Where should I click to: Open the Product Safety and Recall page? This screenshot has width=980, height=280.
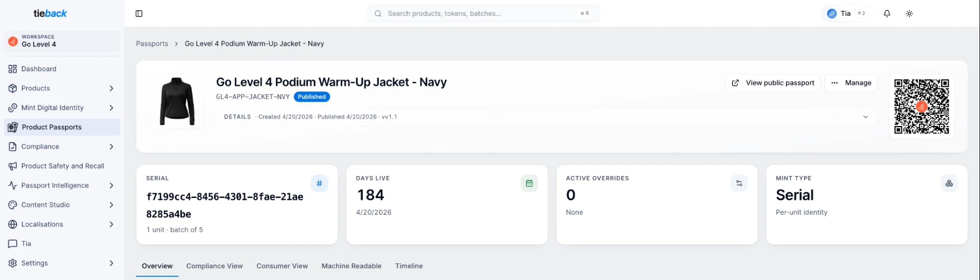tap(62, 166)
